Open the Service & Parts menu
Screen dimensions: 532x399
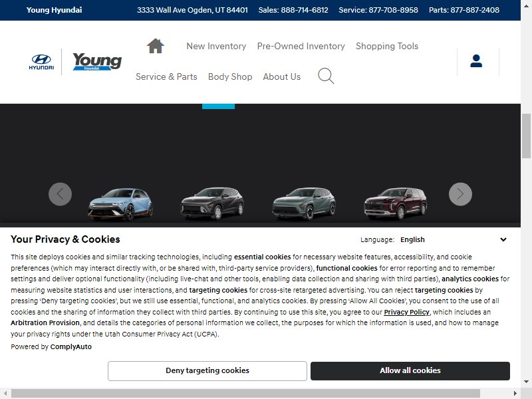166,76
